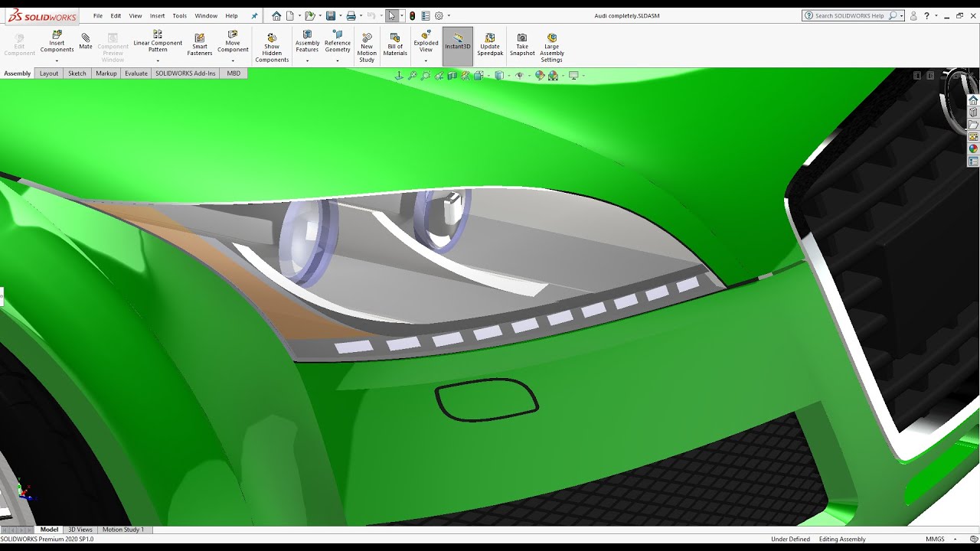Open the Design Library pane icon
This screenshot has width=980, height=551.
[973, 112]
